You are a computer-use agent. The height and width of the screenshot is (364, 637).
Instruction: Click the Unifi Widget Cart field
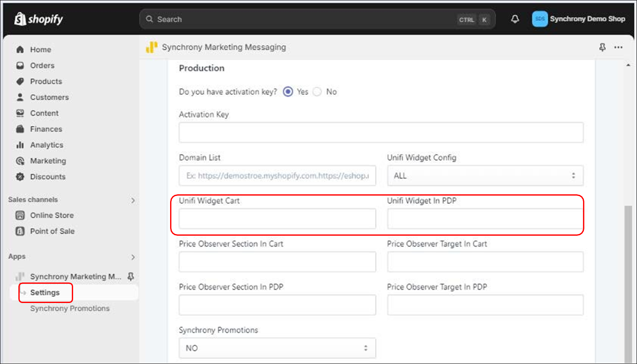coord(278,219)
